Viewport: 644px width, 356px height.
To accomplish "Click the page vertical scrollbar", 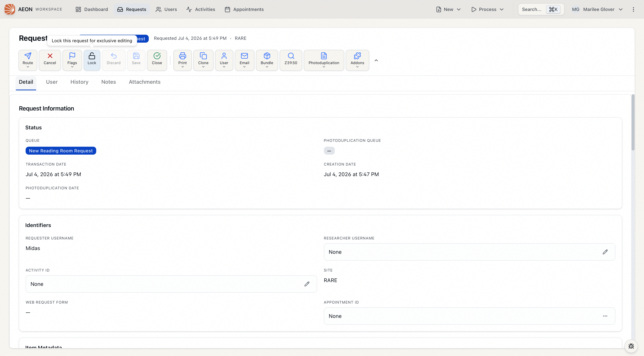I will click(x=633, y=122).
